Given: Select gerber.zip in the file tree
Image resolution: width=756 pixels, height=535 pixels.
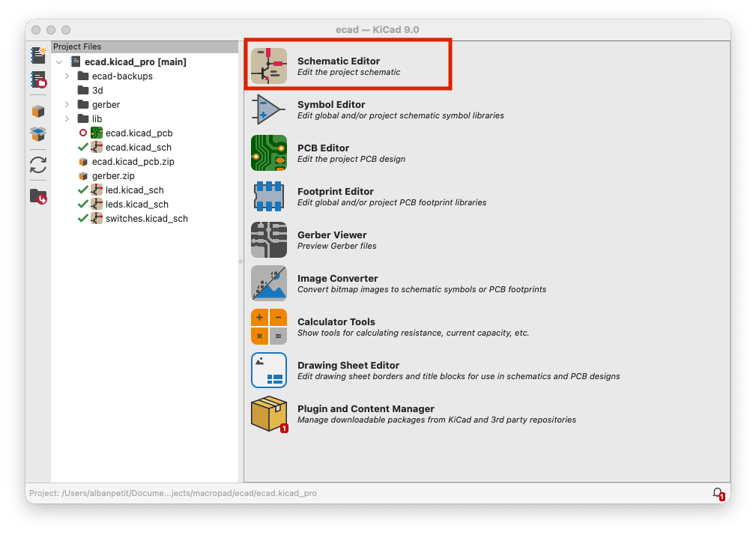Looking at the screenshot, I should (112, 176).
